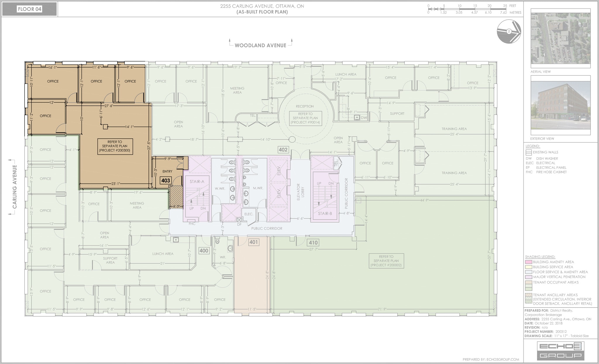Click the Building Amenity Area pink swatch

528,262
